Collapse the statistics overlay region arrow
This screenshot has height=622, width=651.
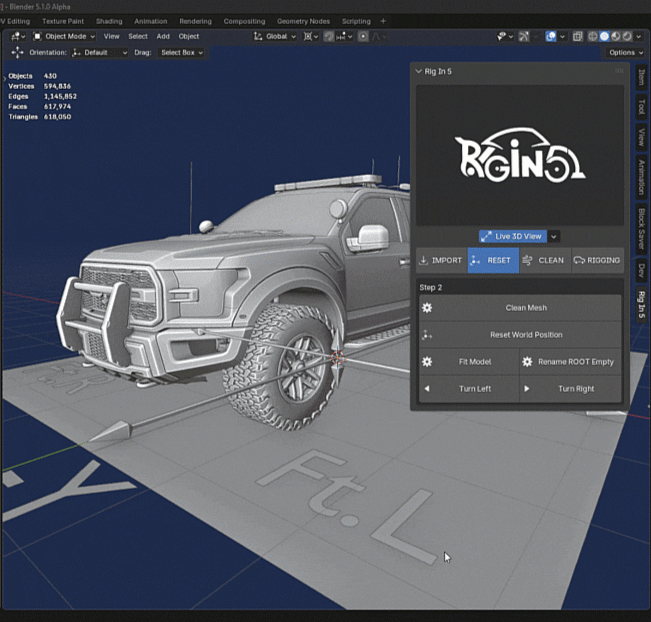point(5,78)
